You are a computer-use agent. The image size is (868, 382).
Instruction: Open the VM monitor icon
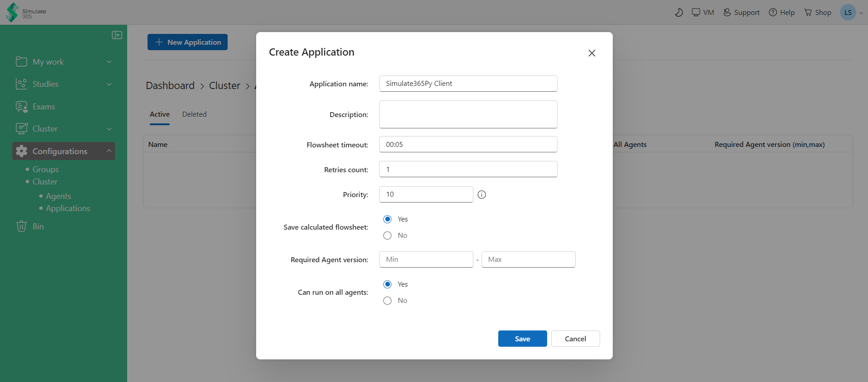click(696, 12)
